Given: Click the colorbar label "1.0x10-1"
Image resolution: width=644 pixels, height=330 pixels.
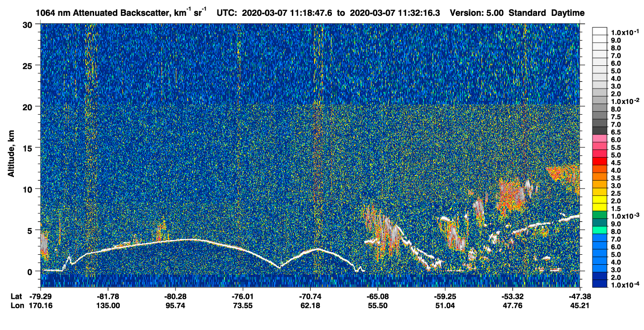Looking at the screenshot, I should click(x=624, y=32).
